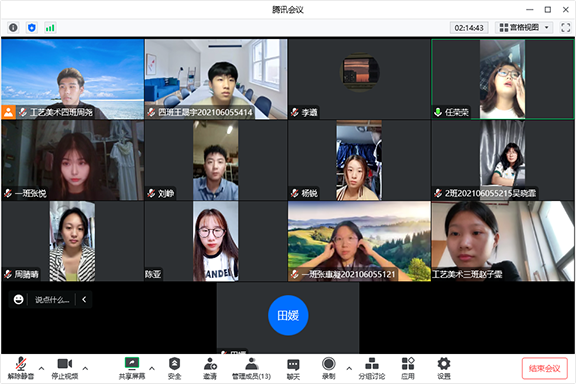Viewport: 576px width, 384px height.
Task: Open the Security shield in bottom toolbar
Action: [x=174, y=369]
